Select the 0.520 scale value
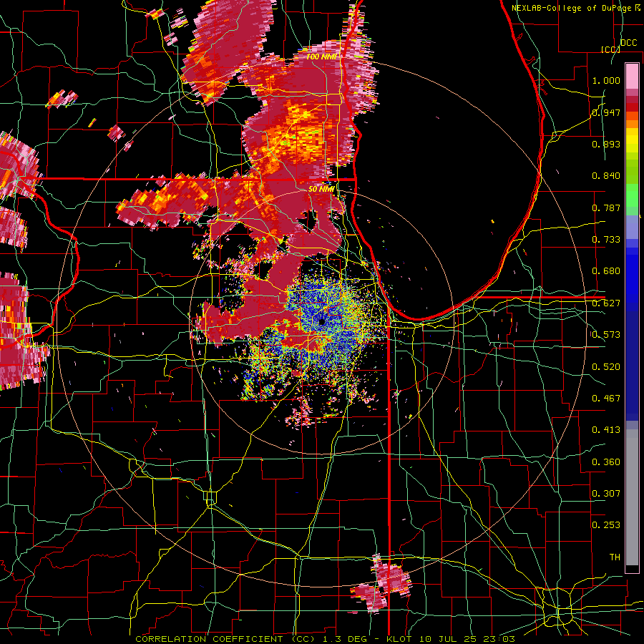The height and width of the screenshot is (644, 644). [x=606, y=367]
